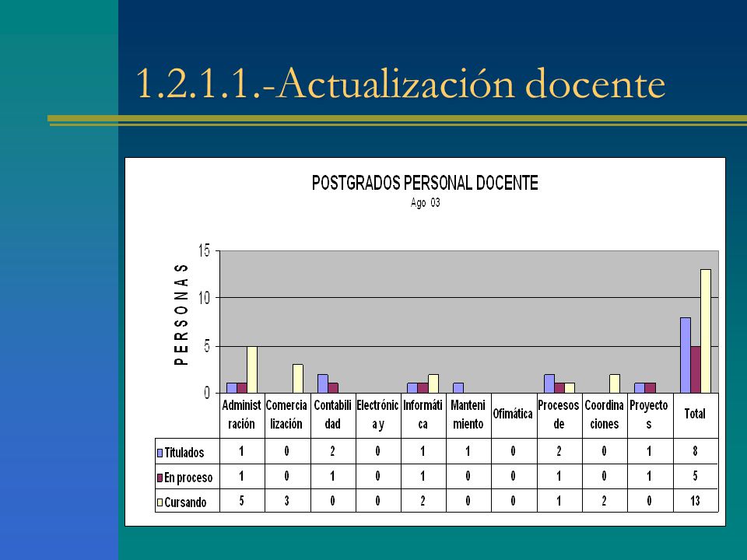
Task: Click the Informática Cursando value "2"
Action: tap(423, 500)
